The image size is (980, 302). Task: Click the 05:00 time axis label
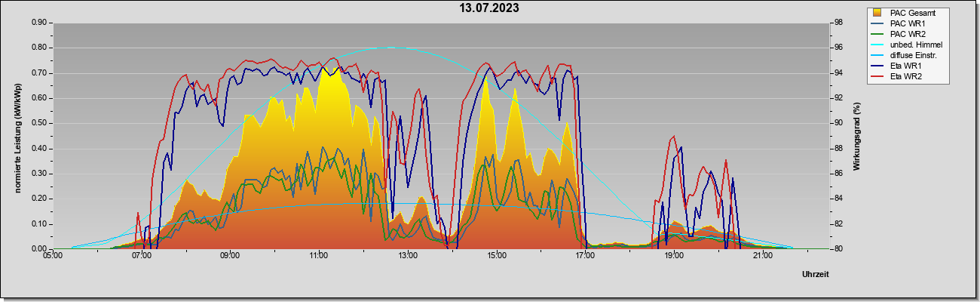pyautogui.click(x=53, y=257)
